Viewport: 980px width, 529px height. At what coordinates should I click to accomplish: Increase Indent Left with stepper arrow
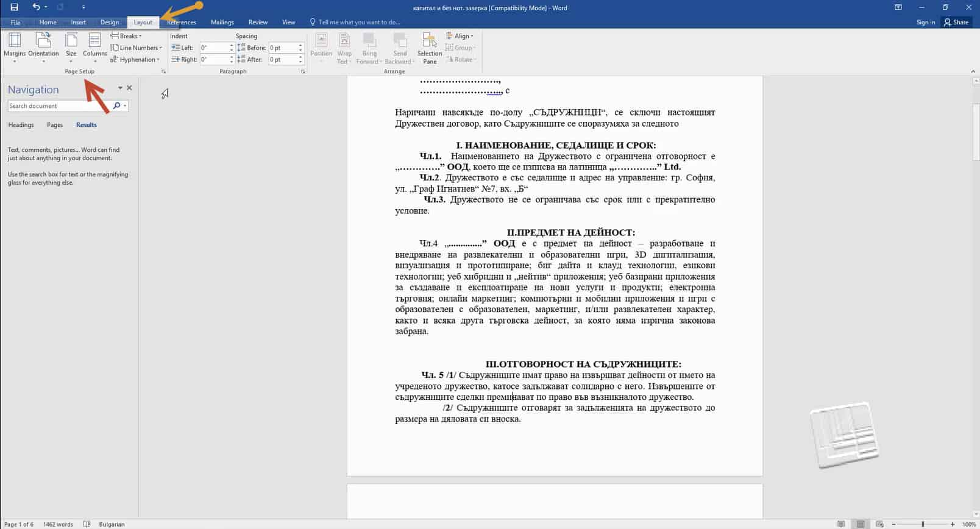[x=232, y=45]
